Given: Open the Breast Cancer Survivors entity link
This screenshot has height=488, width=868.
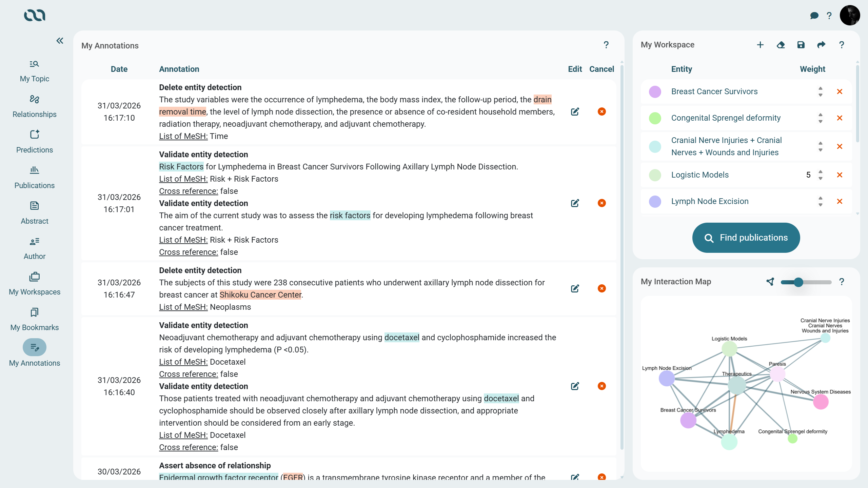Looking at the screenshot, I should click(x=714, y=91).
